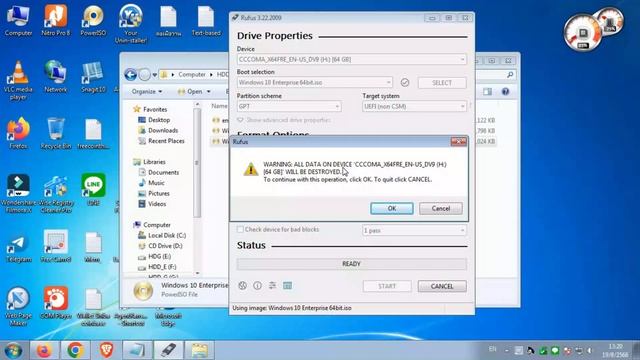Open the Partition scheme dropdown
640x360 pixels.
289,107
